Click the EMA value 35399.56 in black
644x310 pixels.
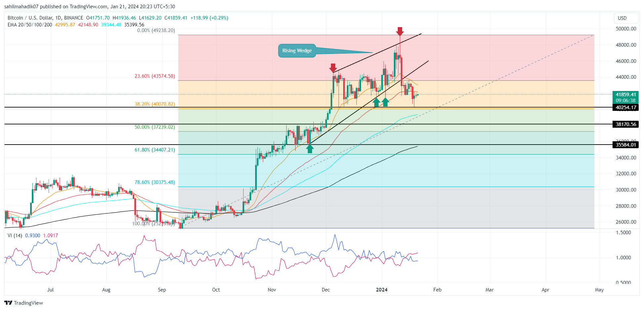click(x=134, y=25)
